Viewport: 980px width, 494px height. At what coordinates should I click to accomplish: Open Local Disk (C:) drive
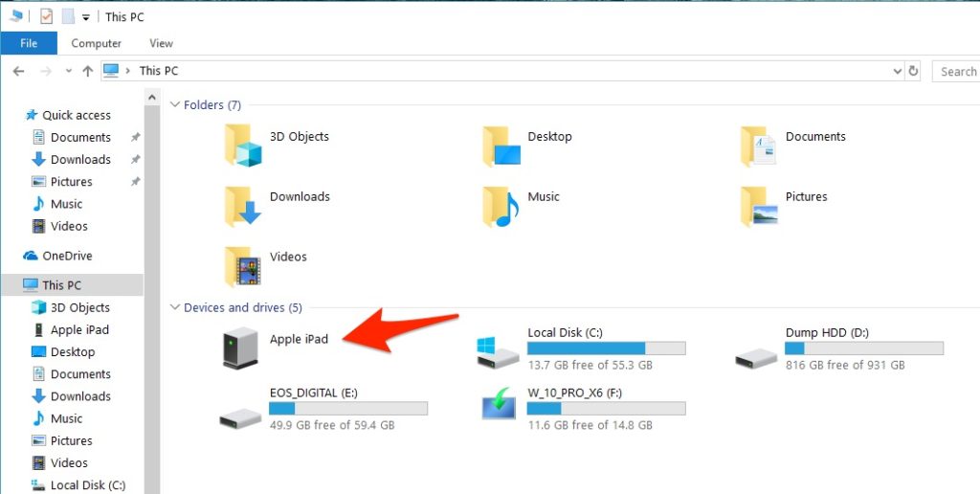[x=499, y=352]
